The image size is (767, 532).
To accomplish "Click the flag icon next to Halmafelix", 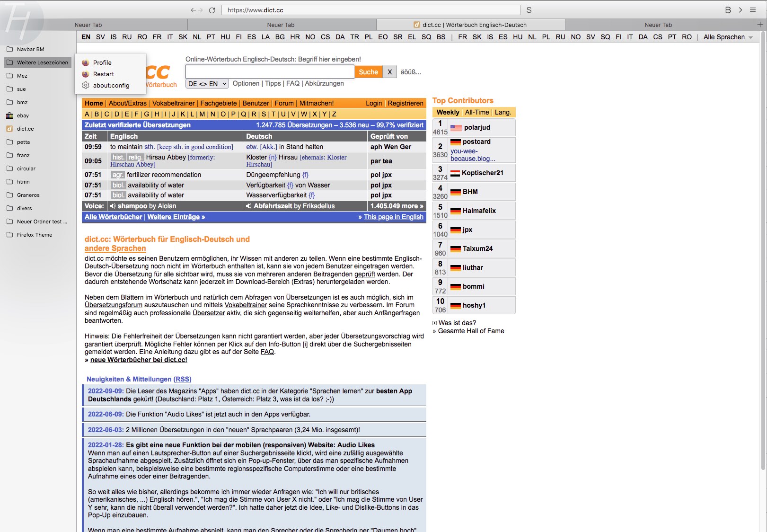I will coord(456,211).
